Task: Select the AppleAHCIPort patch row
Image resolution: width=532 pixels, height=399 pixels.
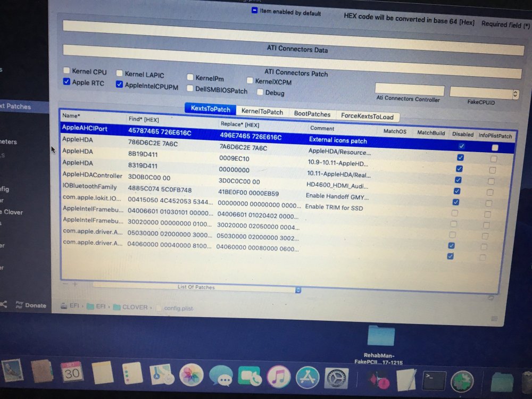Action: [288, 137]
